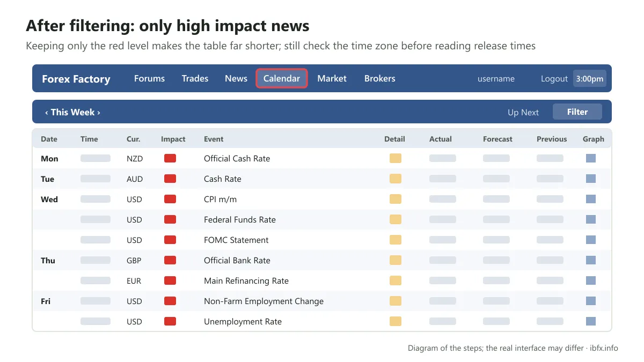The image size is (644, 362).
Task: Open detail folder for Federal Funds Rate
Action: tap(396, 219)
